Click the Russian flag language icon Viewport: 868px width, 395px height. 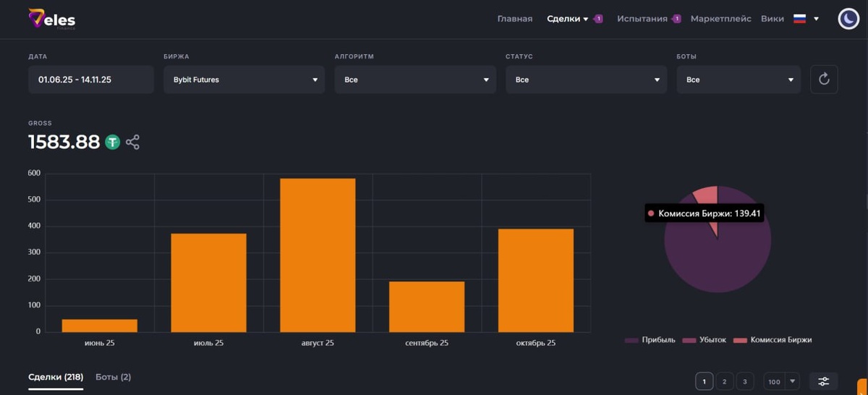[x=799, y=19]
